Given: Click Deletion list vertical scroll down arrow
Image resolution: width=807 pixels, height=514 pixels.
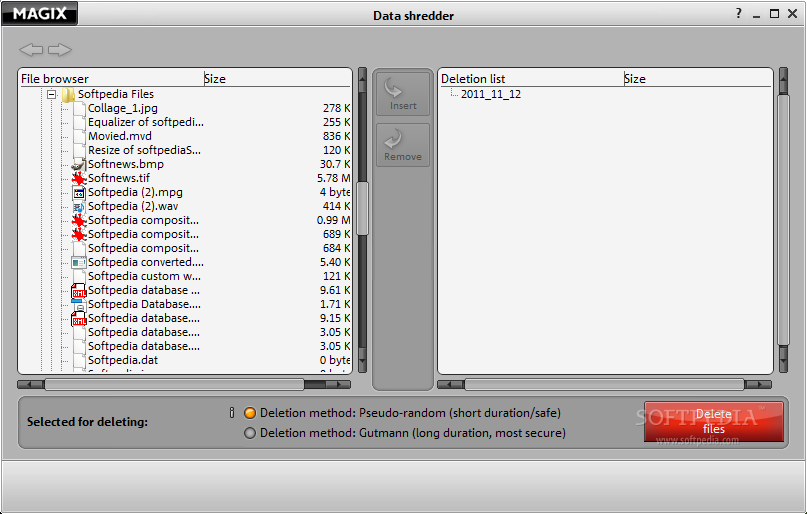Looking at the screenshot, I should [x=783, y=359].
